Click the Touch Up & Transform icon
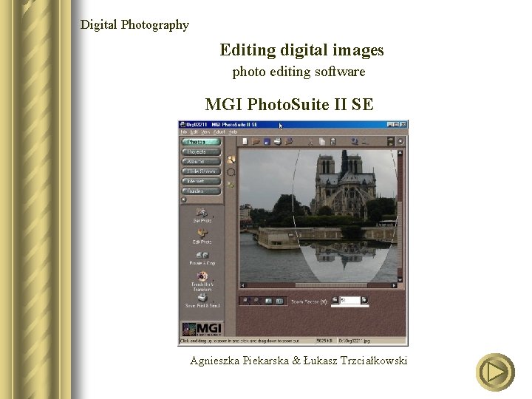532x399 pixels. tap(202, 276)
